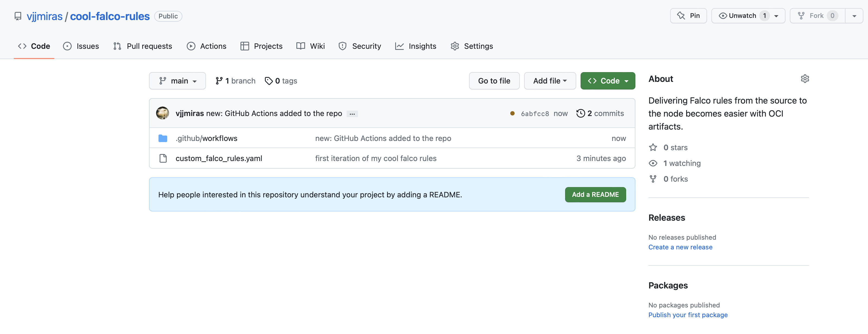Click Create a new release link

[680, 246]
